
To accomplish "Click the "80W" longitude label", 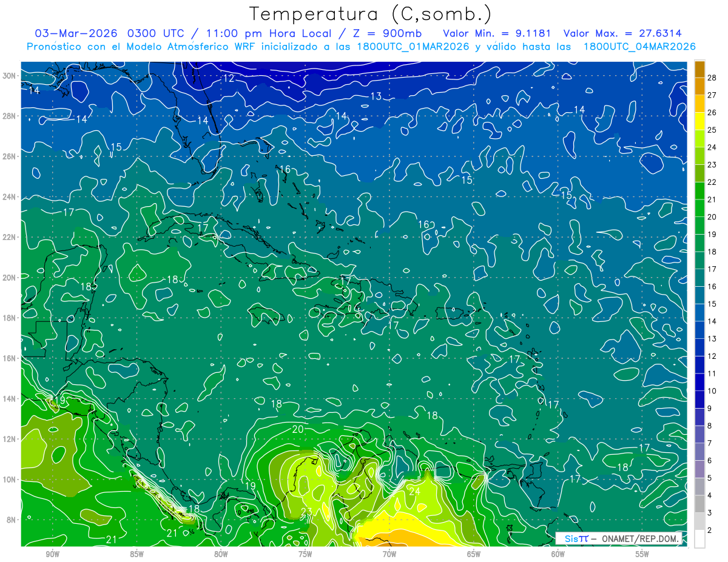I will [221, 554].
